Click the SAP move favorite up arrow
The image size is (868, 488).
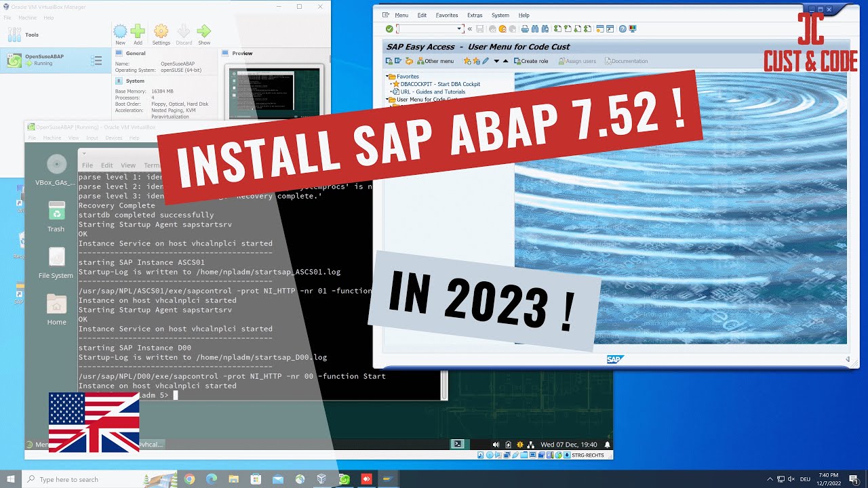[x=506, y=61]
